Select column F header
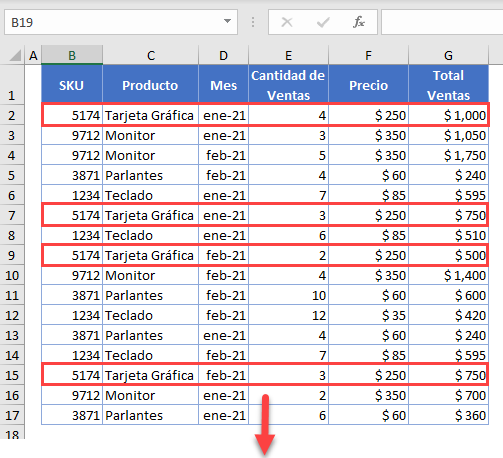The height and width of the screenshot is (458, 503). coord(368,55)
